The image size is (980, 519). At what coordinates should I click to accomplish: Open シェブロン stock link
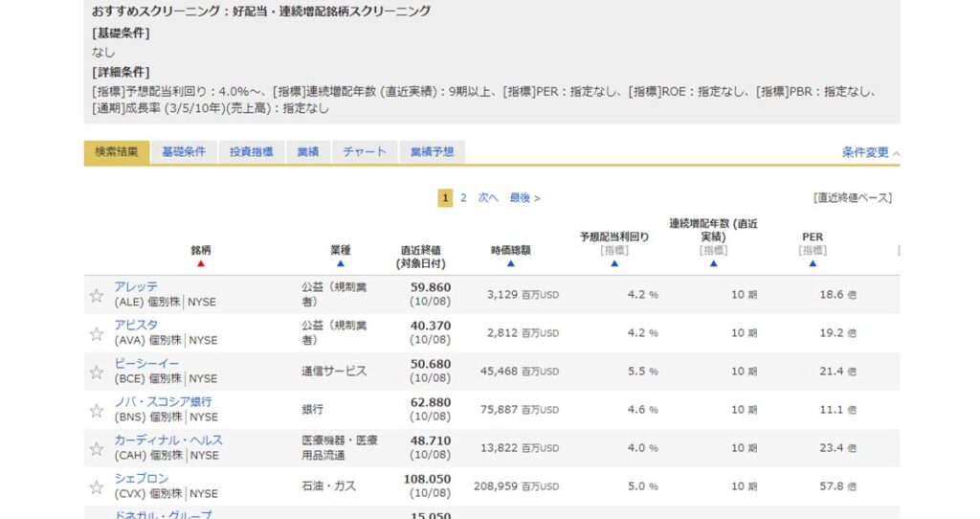coord(142,479)
